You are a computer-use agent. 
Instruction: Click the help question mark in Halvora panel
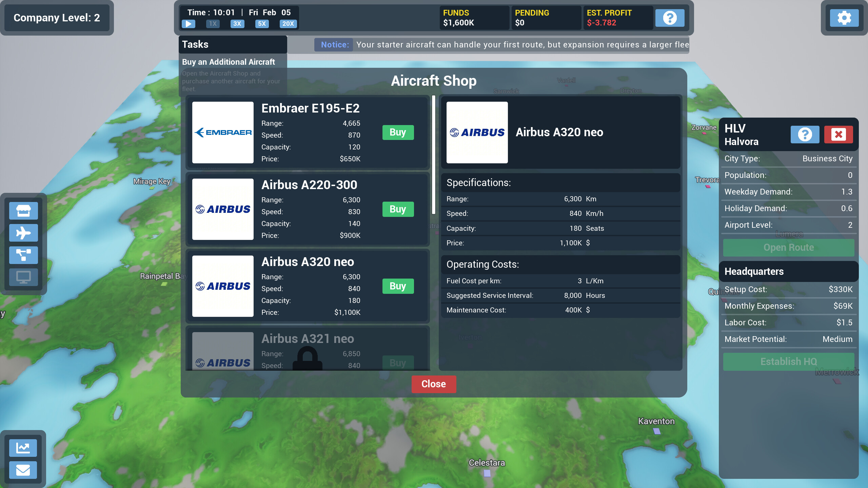805,135
